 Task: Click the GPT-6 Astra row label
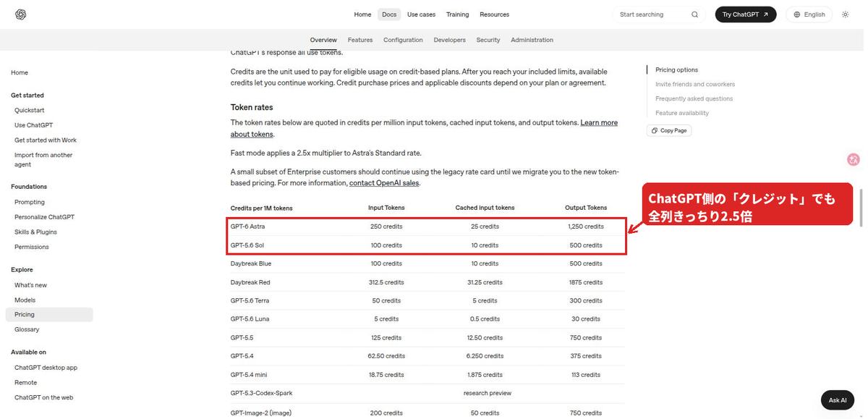pos(247,227)
